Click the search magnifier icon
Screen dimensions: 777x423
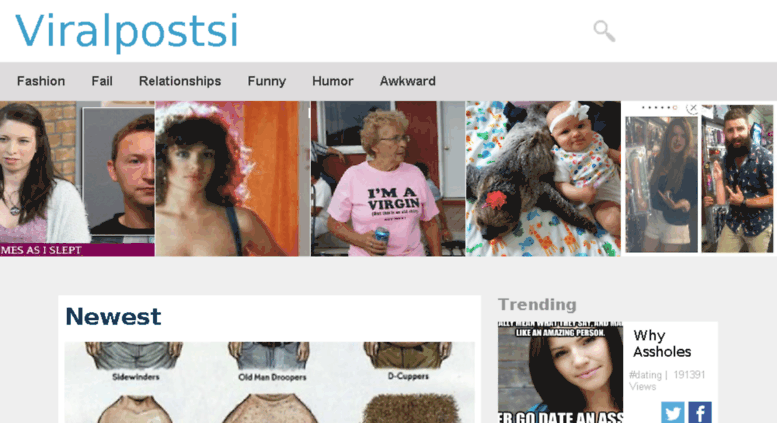click(x=604, y=31)
